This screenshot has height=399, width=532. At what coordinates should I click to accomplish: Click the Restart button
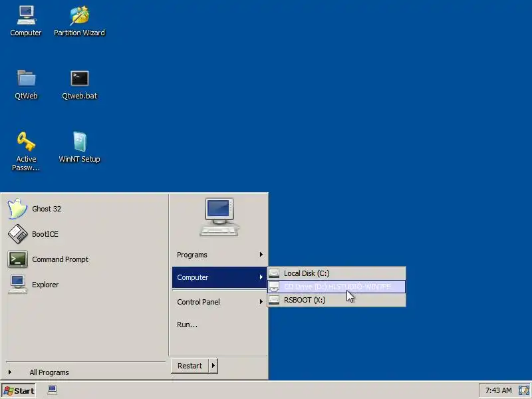point(190,366)
